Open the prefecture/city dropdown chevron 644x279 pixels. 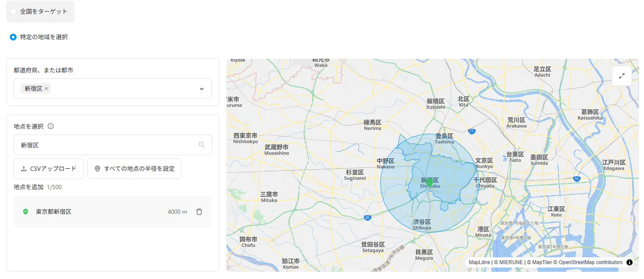(x=201, y=89)
